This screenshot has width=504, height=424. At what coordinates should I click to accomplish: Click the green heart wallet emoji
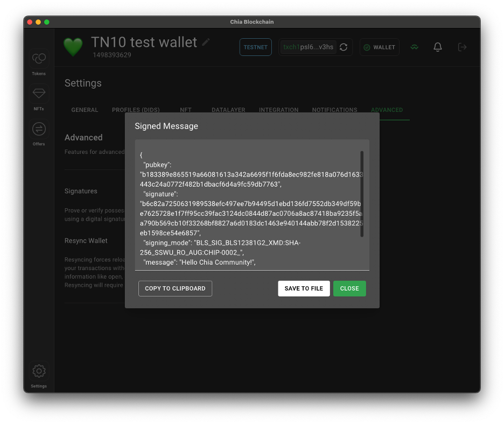point(73,47)
